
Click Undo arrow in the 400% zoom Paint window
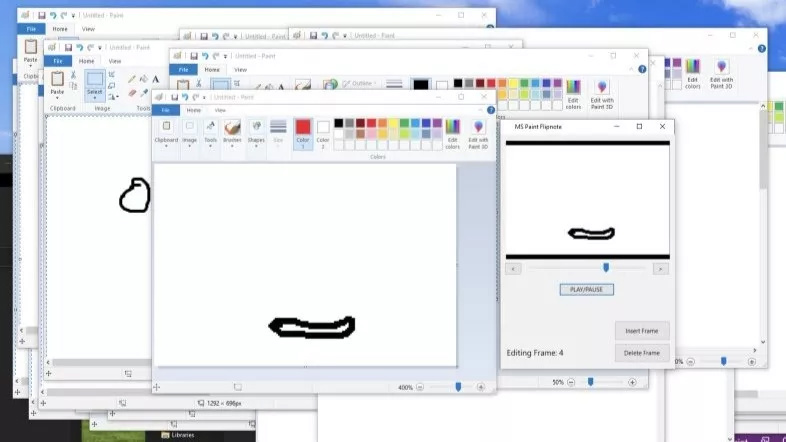[185, 97]
